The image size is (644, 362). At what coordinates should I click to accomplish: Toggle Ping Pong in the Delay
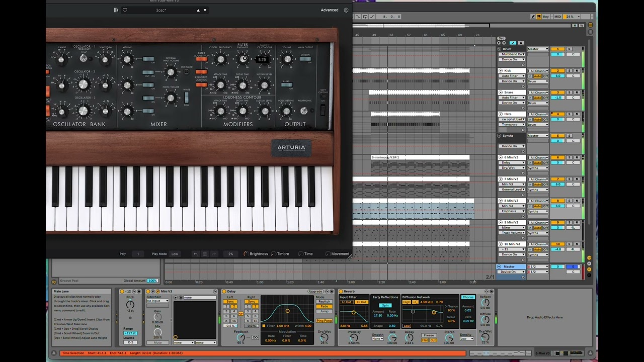click(324, 320)
